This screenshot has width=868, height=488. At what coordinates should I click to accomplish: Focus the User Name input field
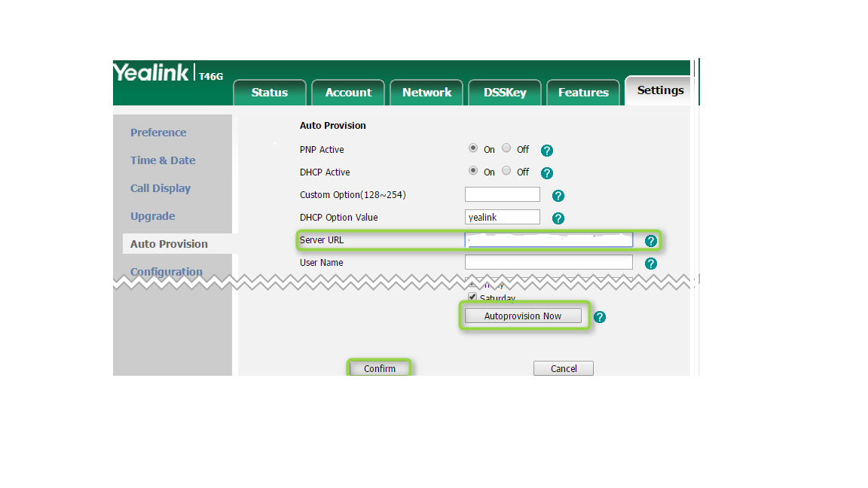click(x=549, y=262)
